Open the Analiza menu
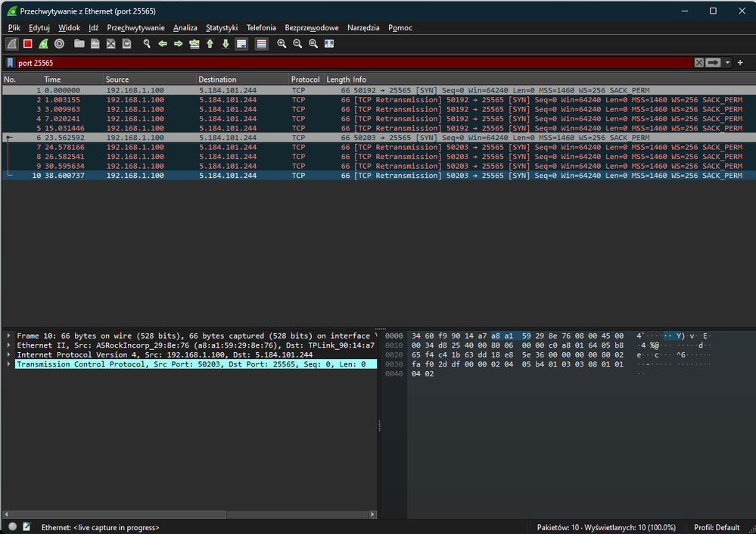756x534 pixels. click(185, 27)
